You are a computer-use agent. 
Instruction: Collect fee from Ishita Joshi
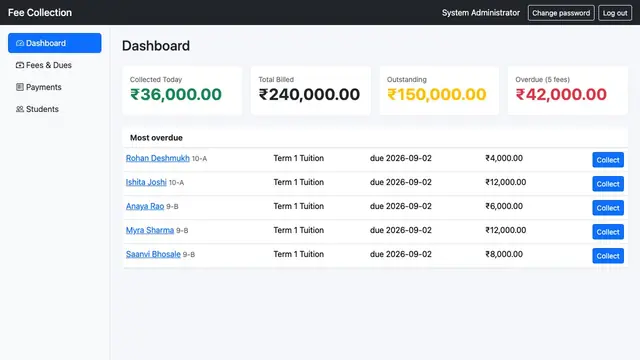coord(608,184)
